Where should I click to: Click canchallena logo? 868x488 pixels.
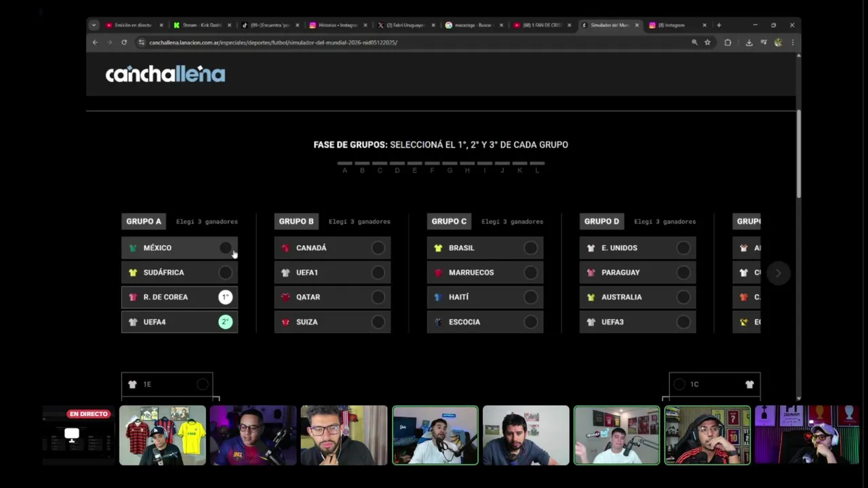165,74
